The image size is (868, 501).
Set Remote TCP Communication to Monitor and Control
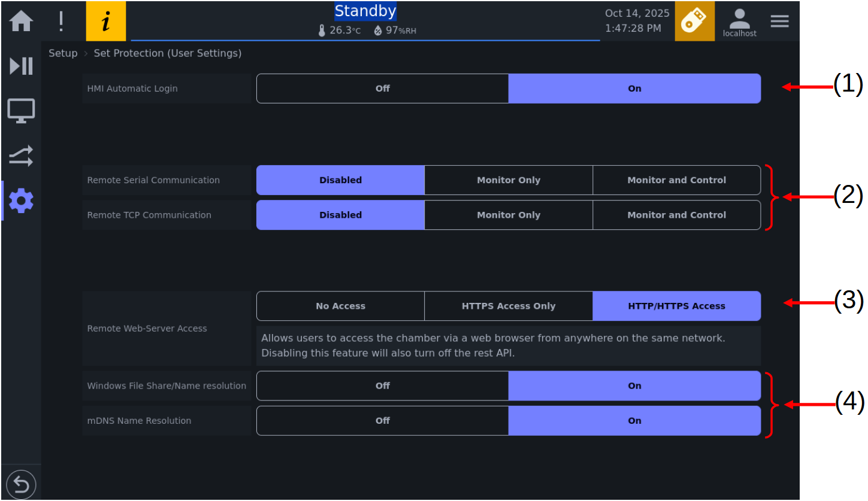click(x=677, y=215)
